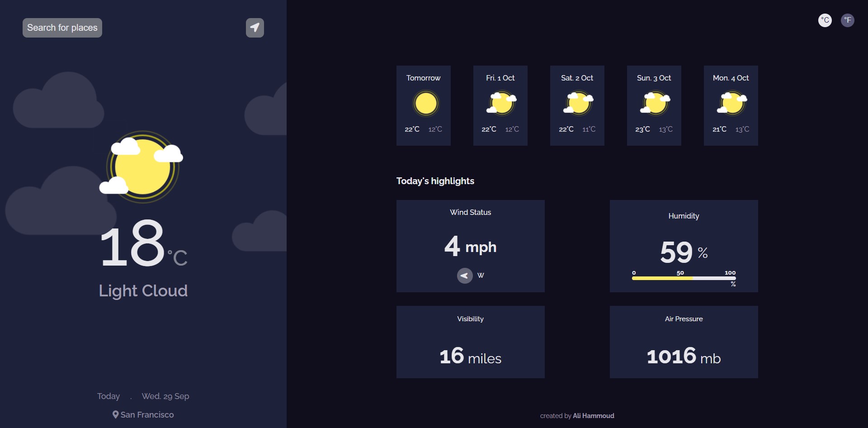Viewport: 868px width, 428px height.
Task: Click the Ali Hammoud creator link
Action: click(593, 415)
